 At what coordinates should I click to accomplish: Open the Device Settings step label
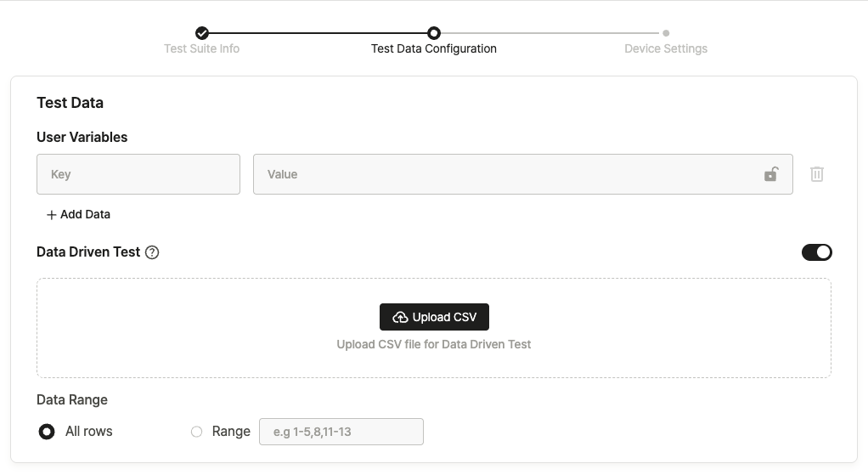666,48
